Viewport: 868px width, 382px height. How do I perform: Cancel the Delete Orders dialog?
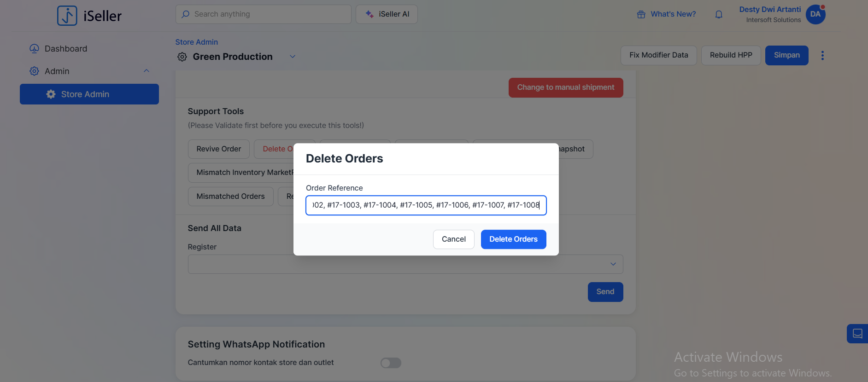tap(453, 239)
